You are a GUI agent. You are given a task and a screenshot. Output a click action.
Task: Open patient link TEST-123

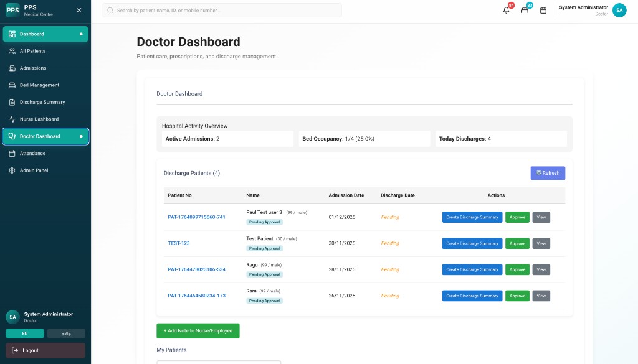(x=179, y=243)
